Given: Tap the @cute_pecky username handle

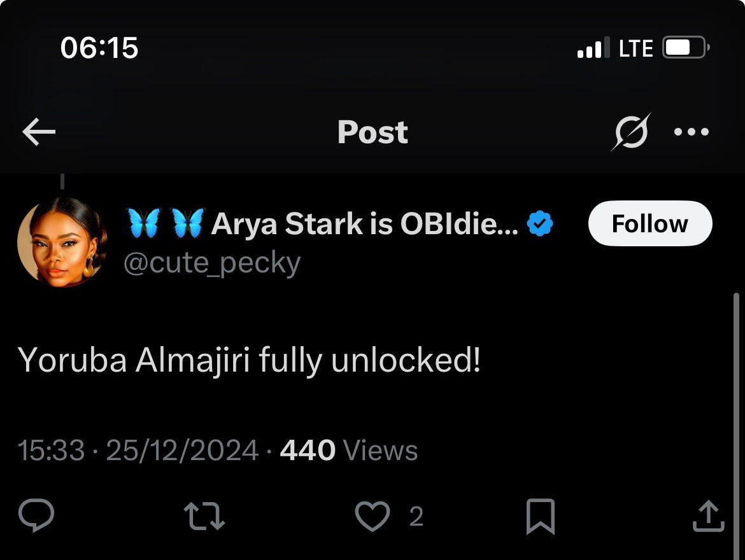Looking at the screenshot, I should (211, 263).
